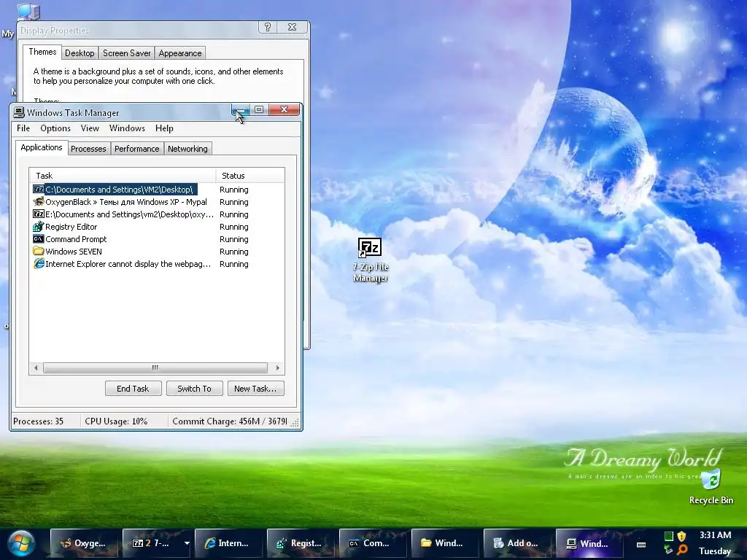Switch to Internet Explorer taskbar button

(x=228, y=542)
